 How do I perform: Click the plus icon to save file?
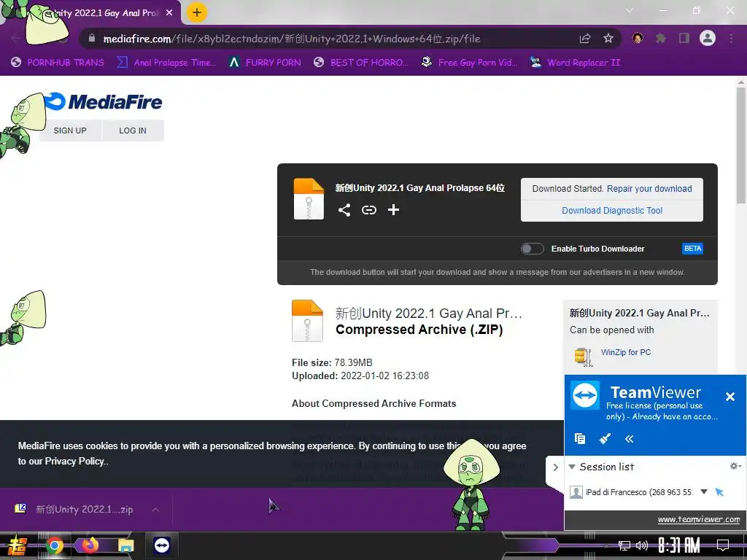pos(393,210)
